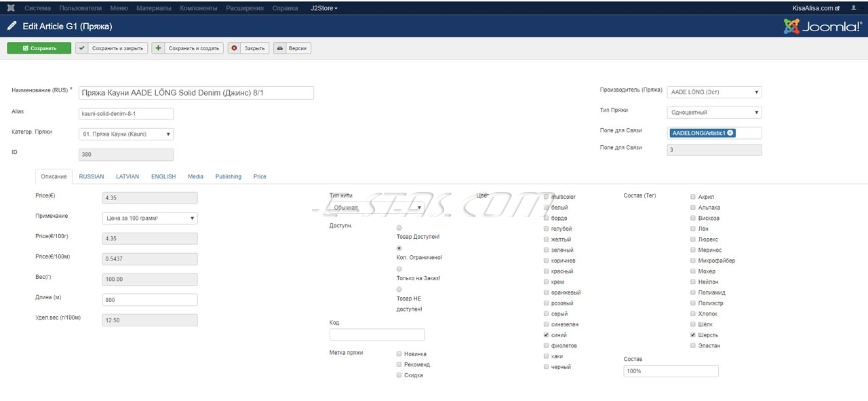Open the Компоненты menu

pyautogui.click(x=199, y=8)
